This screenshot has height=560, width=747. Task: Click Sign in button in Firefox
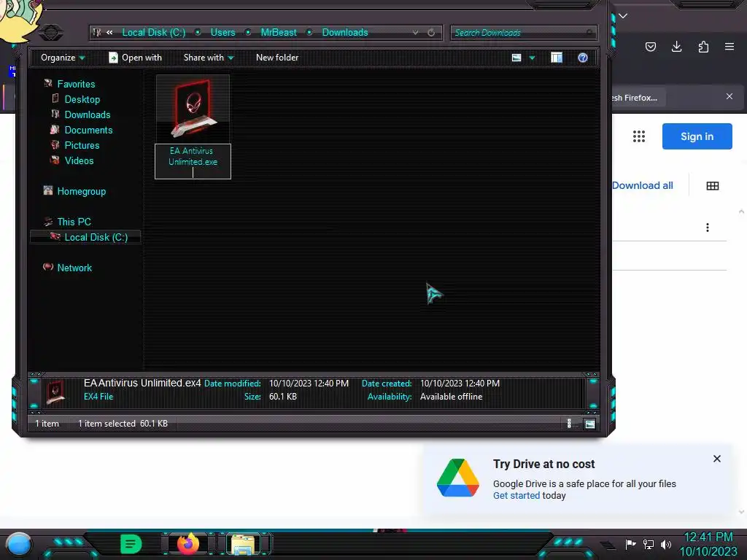[x=697, y=136]
